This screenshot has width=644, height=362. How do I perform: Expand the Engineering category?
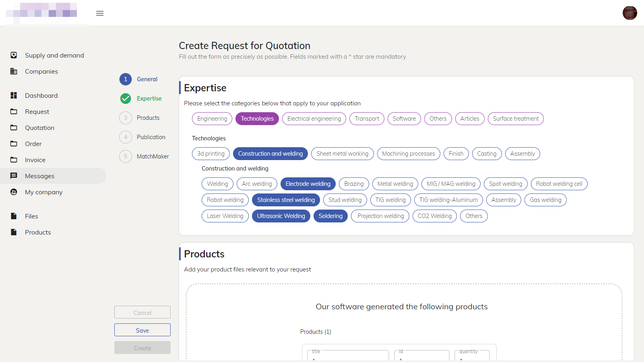212,119
